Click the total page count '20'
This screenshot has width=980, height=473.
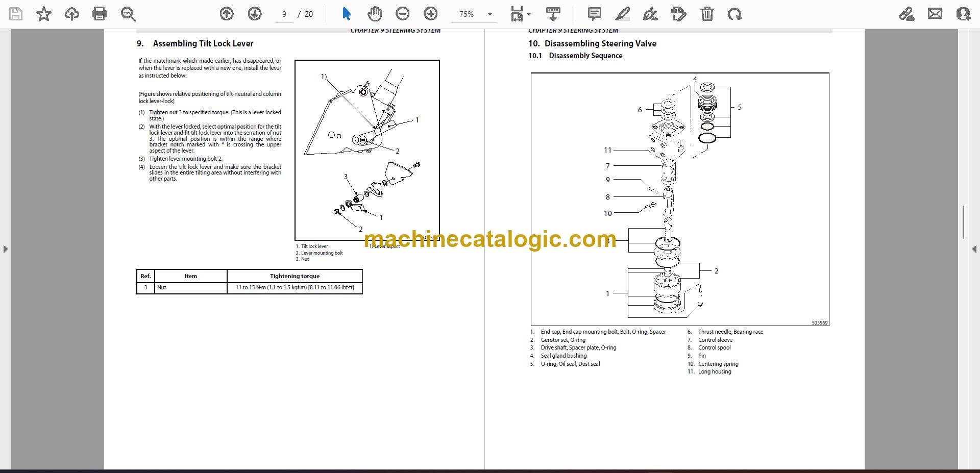[309, 14]
